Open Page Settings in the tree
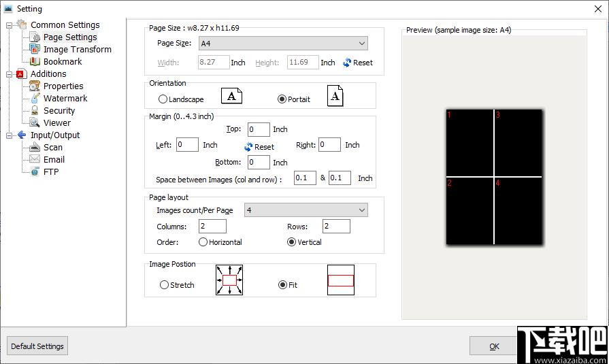609x364 pixels. 70,37
